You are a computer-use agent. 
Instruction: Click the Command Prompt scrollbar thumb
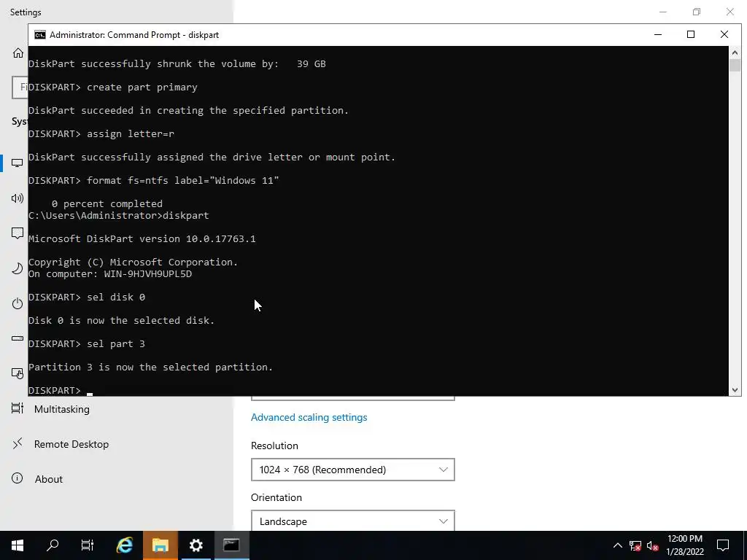tap(735, 65)
